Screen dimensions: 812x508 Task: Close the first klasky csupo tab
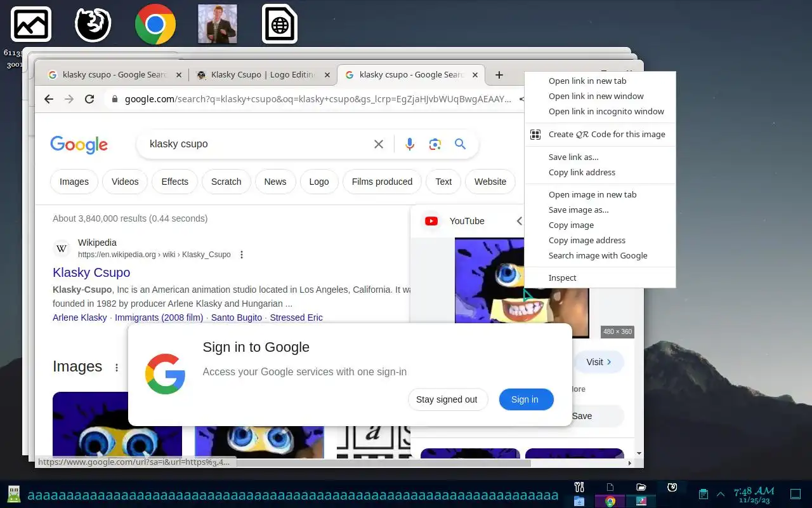(178, 75)
